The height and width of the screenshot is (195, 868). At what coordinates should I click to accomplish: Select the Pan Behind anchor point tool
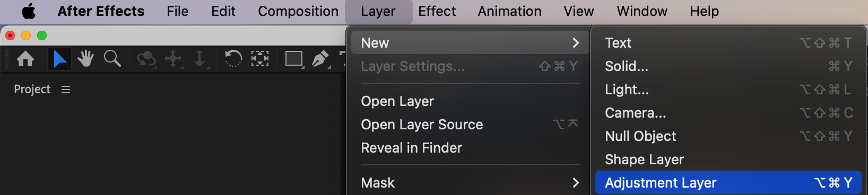pyautogui.click(x=259, y=58)
